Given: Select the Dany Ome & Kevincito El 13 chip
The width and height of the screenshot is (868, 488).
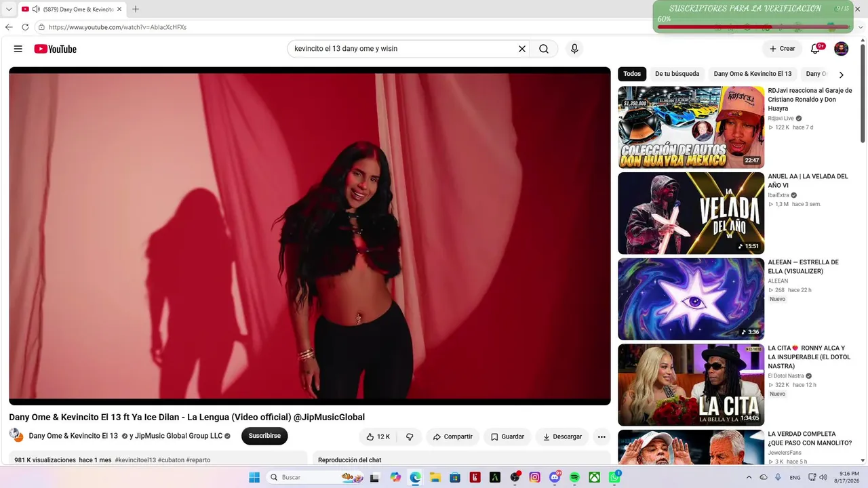Looking at the screenshot, I should click(x=753, y=74).
